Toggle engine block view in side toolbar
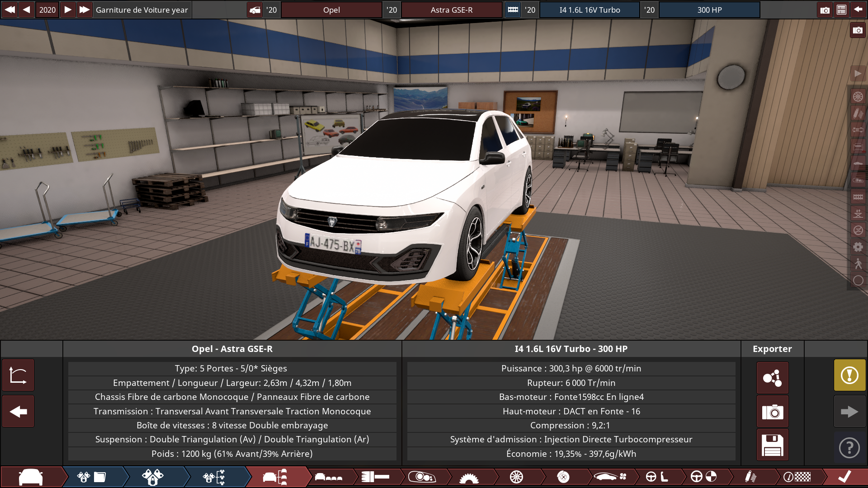Viewport: 868px width, 488px height. click(858, 197)
